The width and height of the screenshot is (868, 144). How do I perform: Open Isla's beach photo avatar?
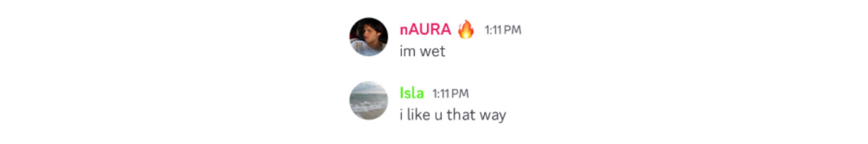coord(369,100)
